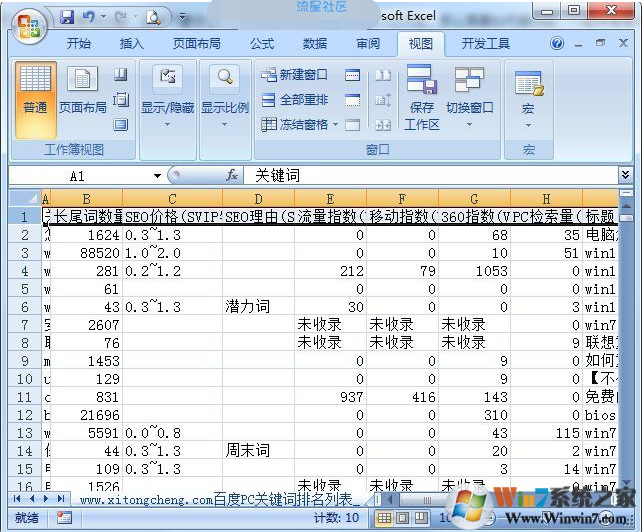Switch to Normal view in status bar
The height and width of the screenshot is (532, 643).
384,518
